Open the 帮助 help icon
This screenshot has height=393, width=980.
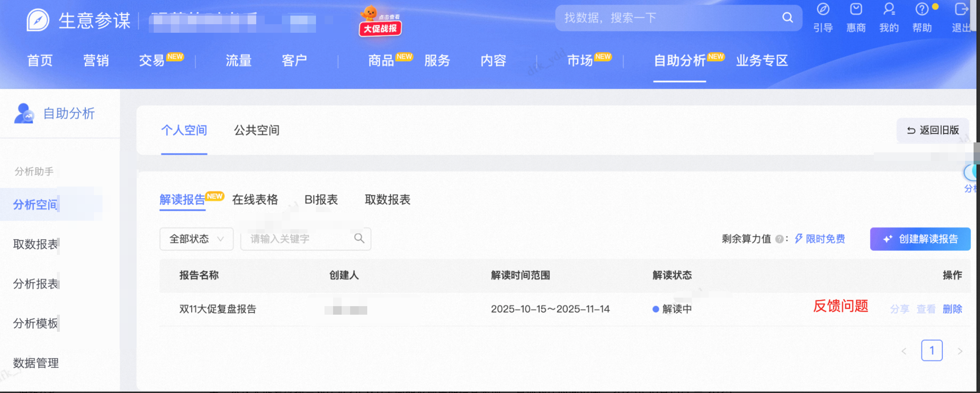click(x=922, y=9)
